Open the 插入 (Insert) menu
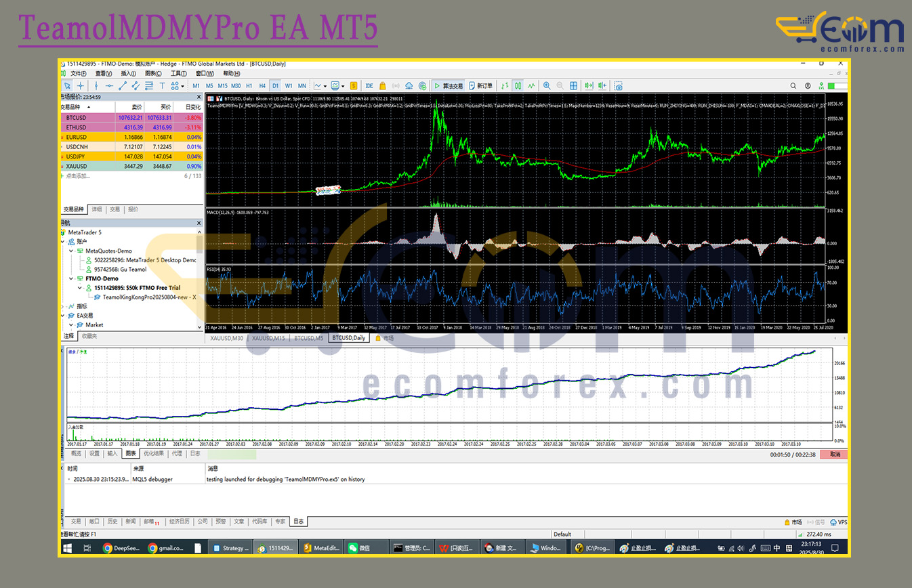Screen dimensions: 912x588 pos(128,73)
